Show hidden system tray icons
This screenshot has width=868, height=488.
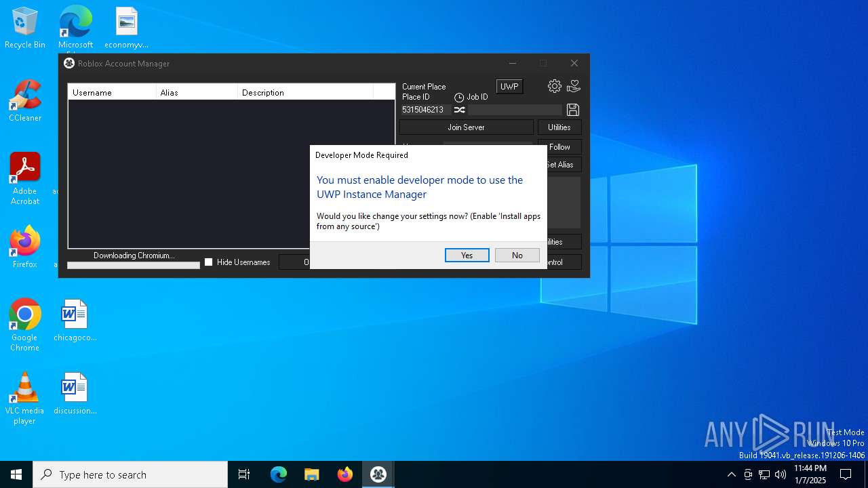[x=731, y=474]
